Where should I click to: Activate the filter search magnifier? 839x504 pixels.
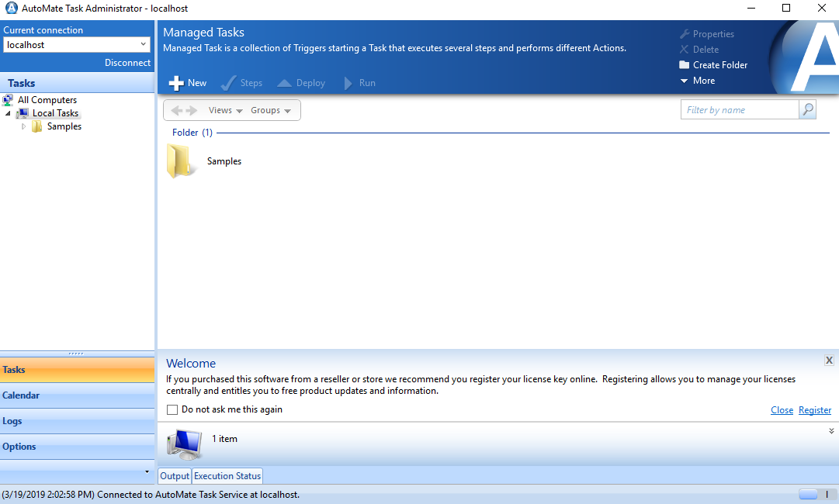[x=807, y=109]
